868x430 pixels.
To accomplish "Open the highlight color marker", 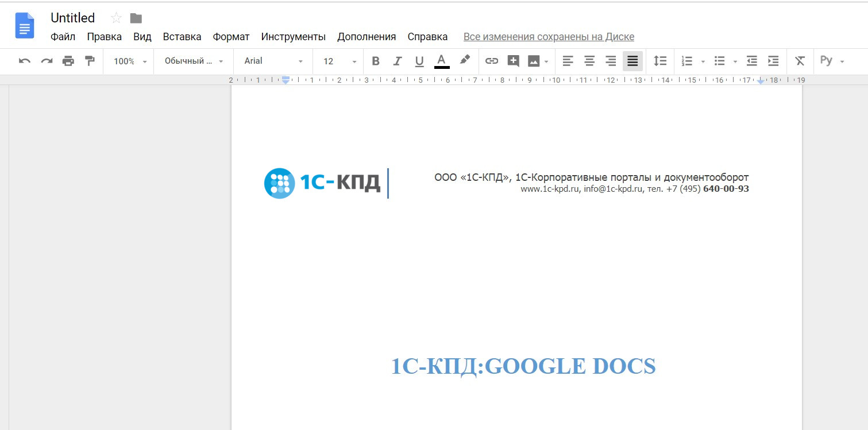I will point(465,60).
